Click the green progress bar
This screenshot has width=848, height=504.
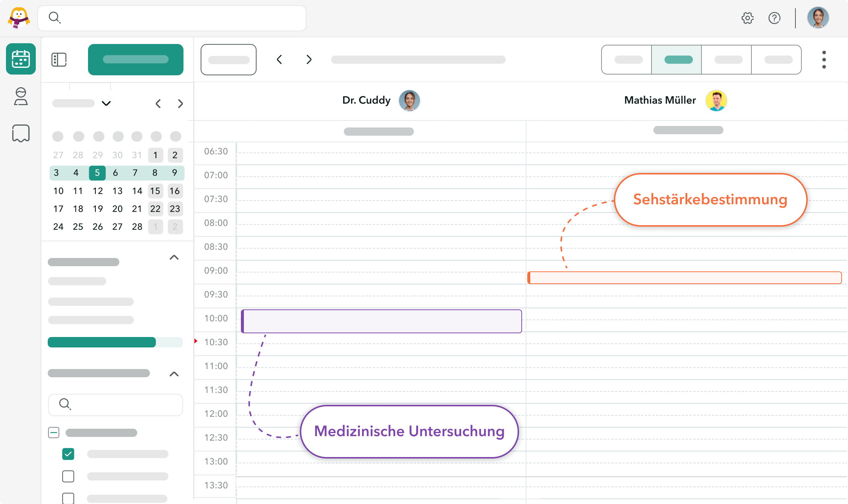[x=102, y=342]
